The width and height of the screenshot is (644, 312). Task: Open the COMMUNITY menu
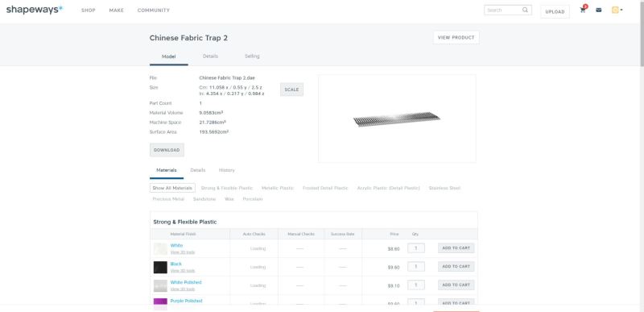(153, 10)
